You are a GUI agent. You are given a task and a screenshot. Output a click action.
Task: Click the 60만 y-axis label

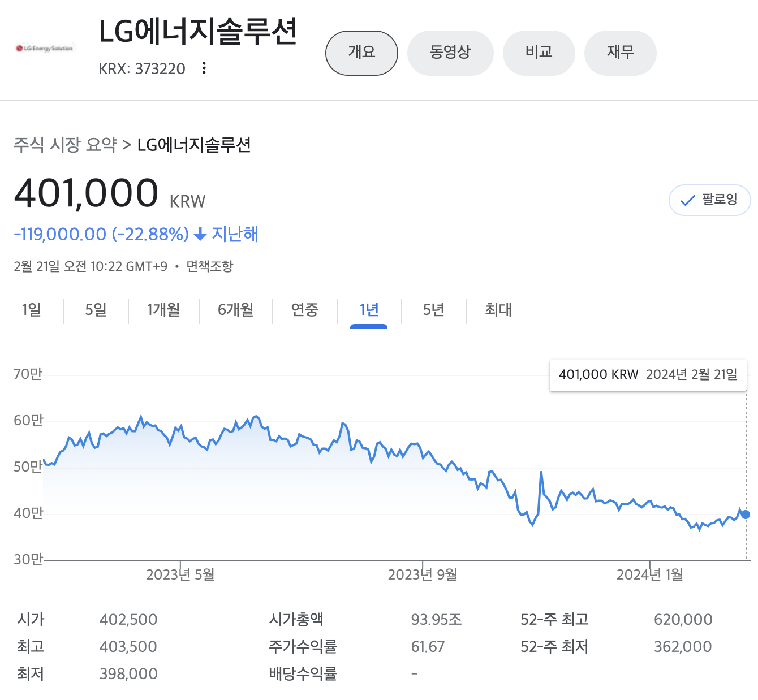point(28,421)
